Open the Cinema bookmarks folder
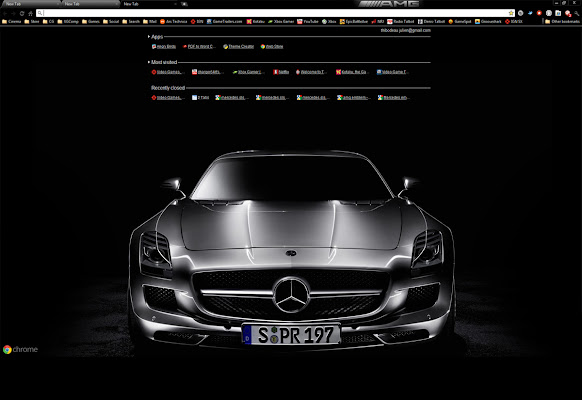This screenshot has width=582, height=400. click(12, 22)
